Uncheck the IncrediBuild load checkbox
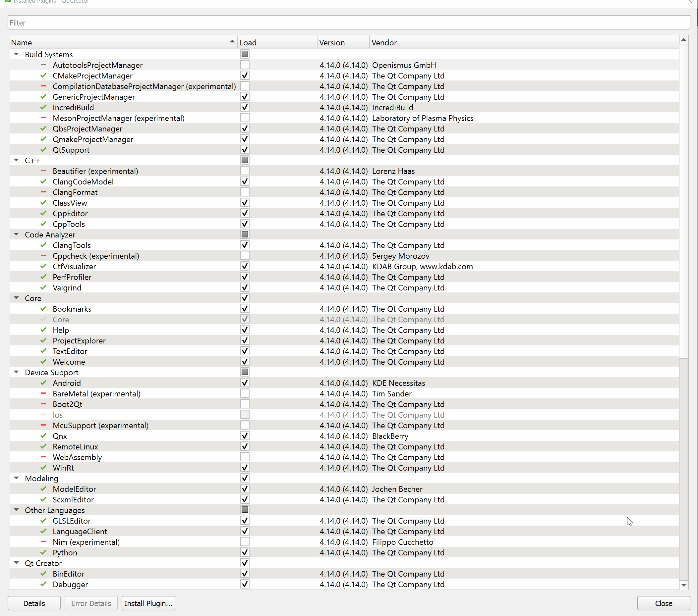 pos(245,108)
